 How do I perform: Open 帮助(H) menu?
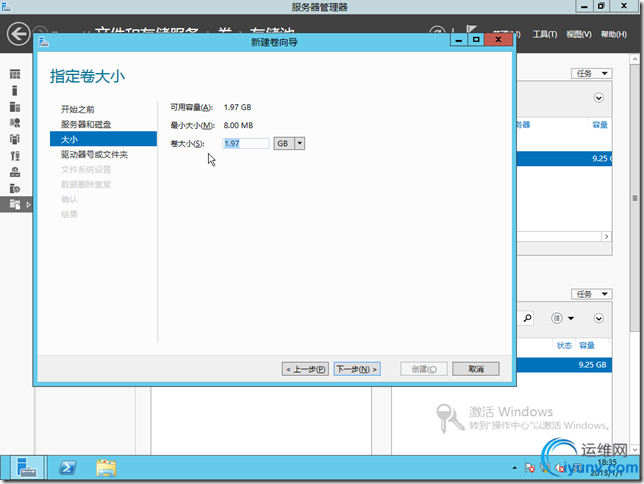[614, 35]
